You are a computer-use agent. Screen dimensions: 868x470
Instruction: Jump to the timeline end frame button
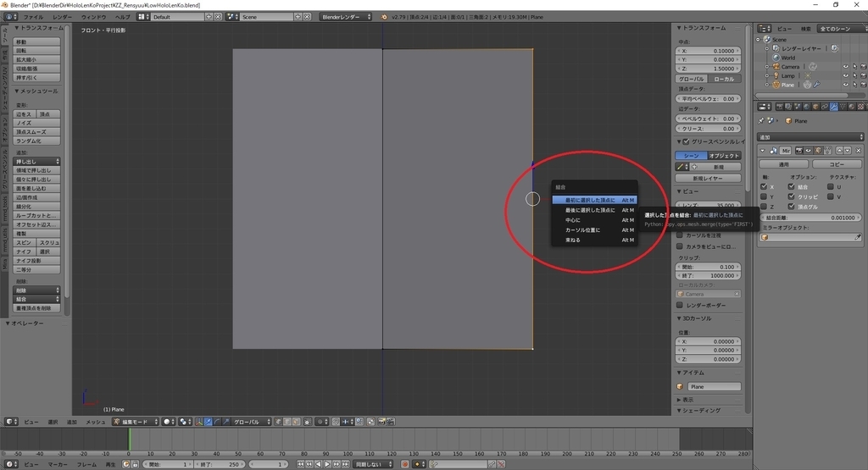point(346,464)
